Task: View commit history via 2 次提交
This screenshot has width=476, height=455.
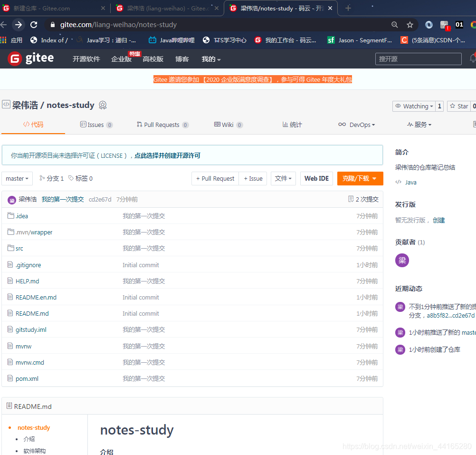Action: 363,199
